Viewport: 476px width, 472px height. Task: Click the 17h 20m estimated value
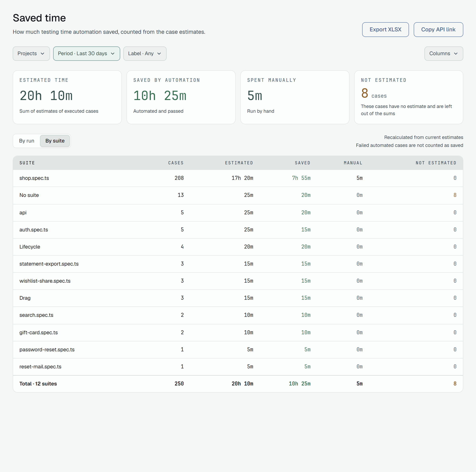(x=242, y=178)
